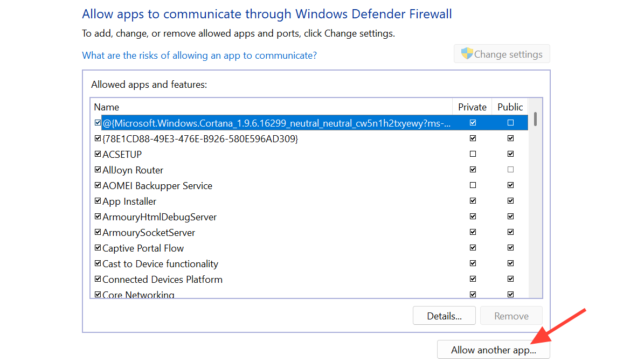Toggle Private checkbox for ArmourySocketServer

pos(473,232)
